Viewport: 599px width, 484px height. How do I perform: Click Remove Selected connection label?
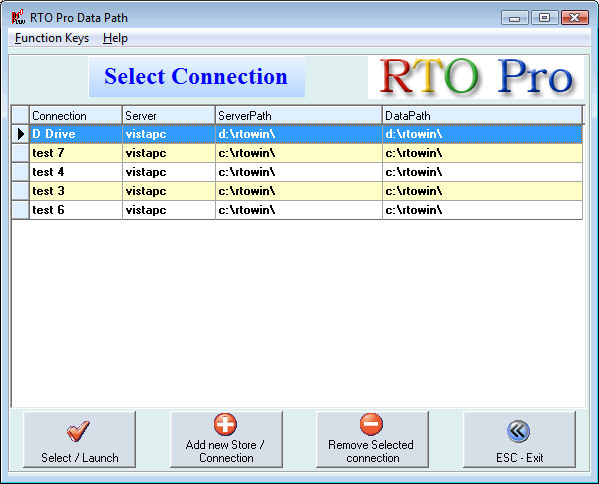pyautogui.click(x=371, y=451)
